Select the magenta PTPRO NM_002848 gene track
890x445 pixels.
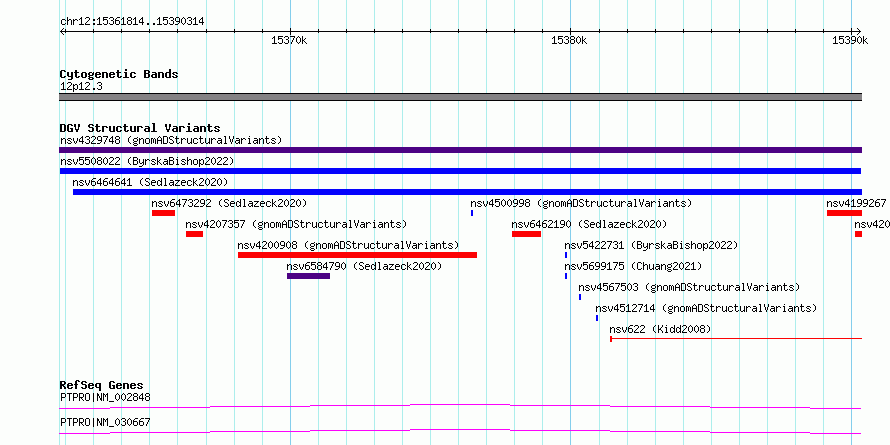460,406
